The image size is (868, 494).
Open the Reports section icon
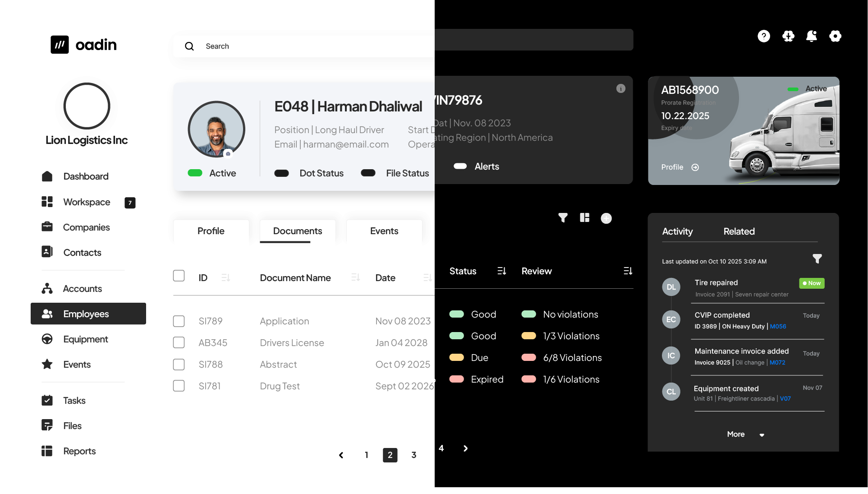(x=47, y=451)
